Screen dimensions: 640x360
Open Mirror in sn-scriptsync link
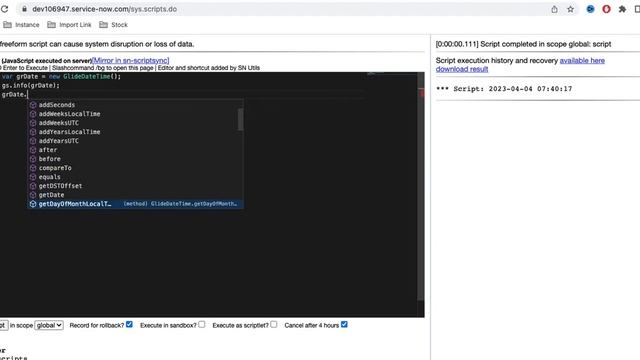(x=130, y=60)
